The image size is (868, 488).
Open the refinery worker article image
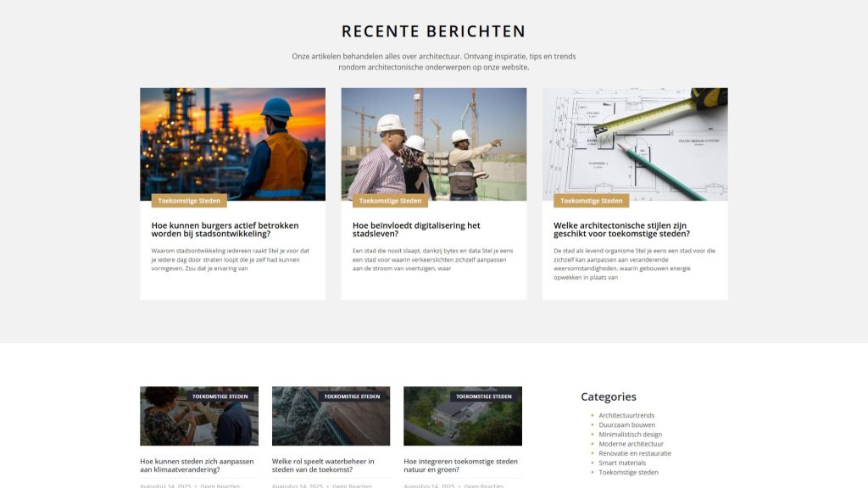click(232, 142)
